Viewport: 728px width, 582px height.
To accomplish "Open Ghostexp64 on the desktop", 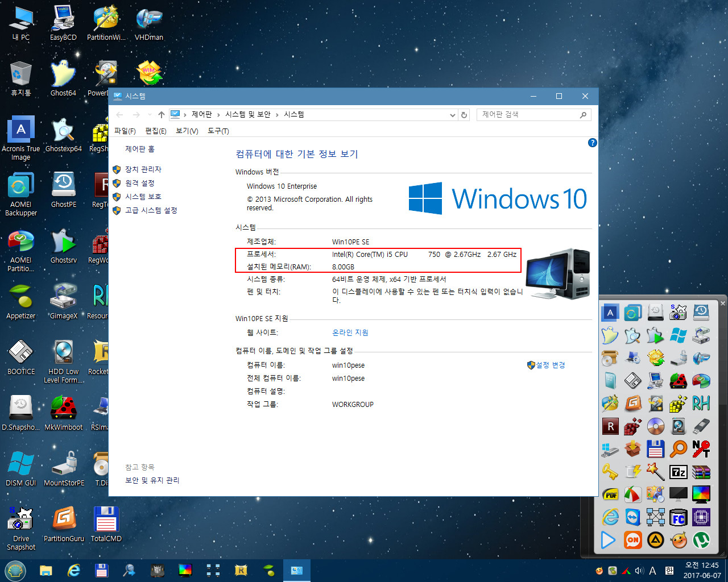I will 63,134.
